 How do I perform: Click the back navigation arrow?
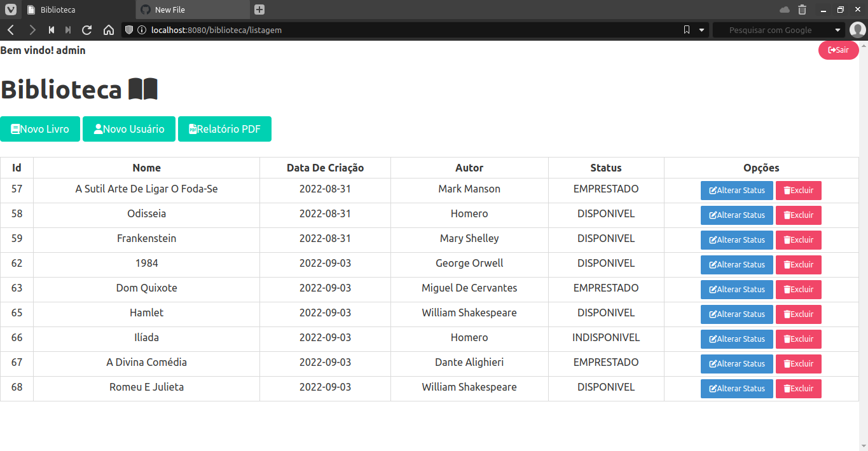[10, 29]
